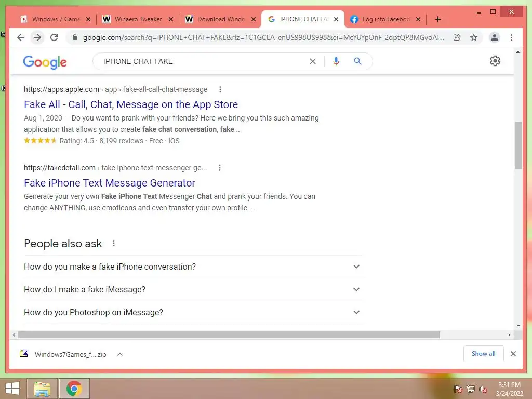Click the scroll down arrow

[x=518, y=325]
